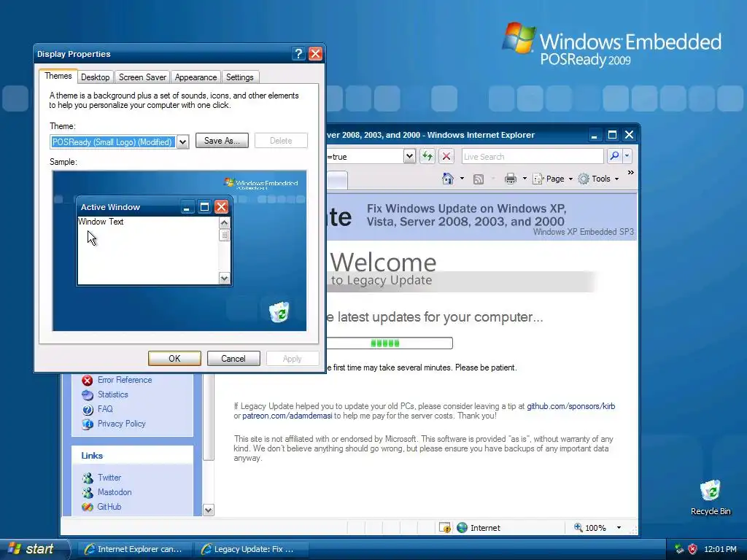Image resolution: width=747 pixels, height=560 pixels.
Task: Click the zoom magnifier icon at 100%
Action: pyautogui.click(x=578, y=527)
